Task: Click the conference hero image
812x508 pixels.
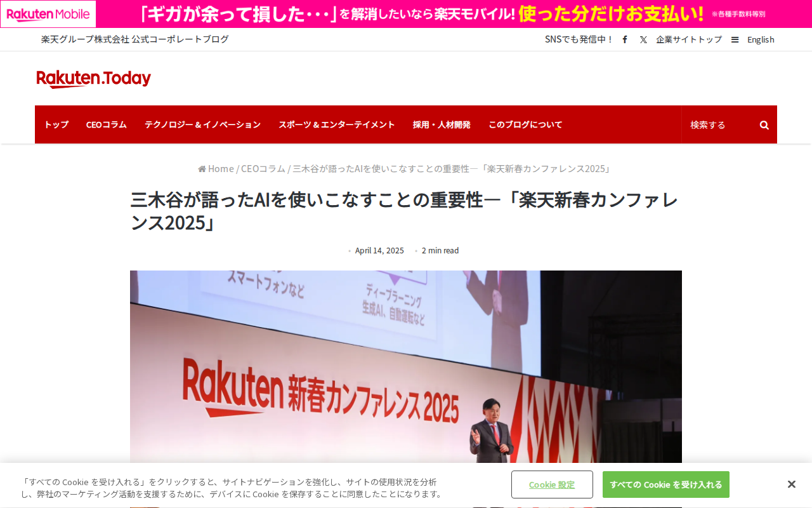Action: coord(406,367)
